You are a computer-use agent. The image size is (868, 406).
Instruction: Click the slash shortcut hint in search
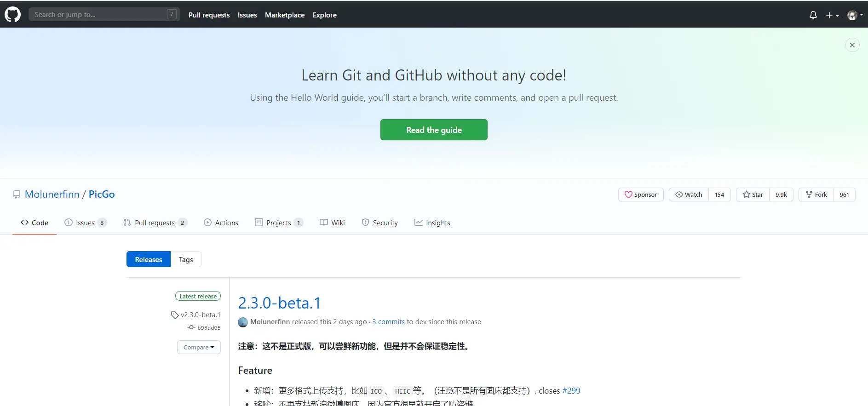pos(172,15)
